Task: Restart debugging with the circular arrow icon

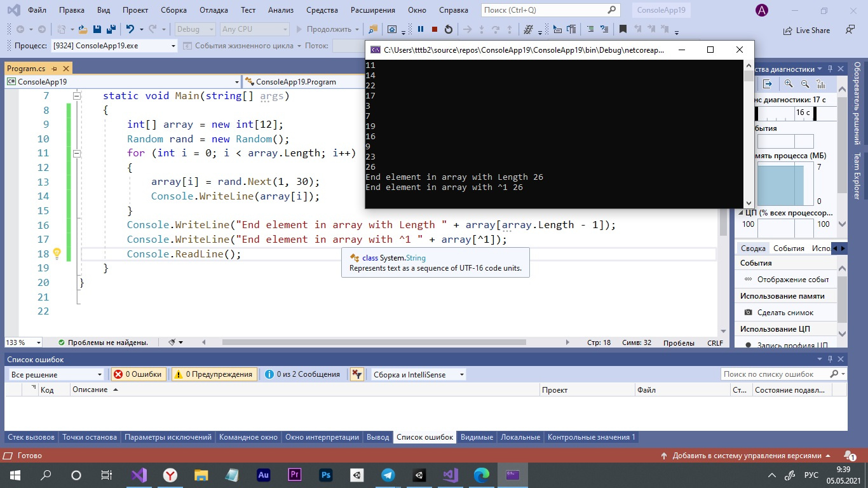Action: tap(449, 29)
